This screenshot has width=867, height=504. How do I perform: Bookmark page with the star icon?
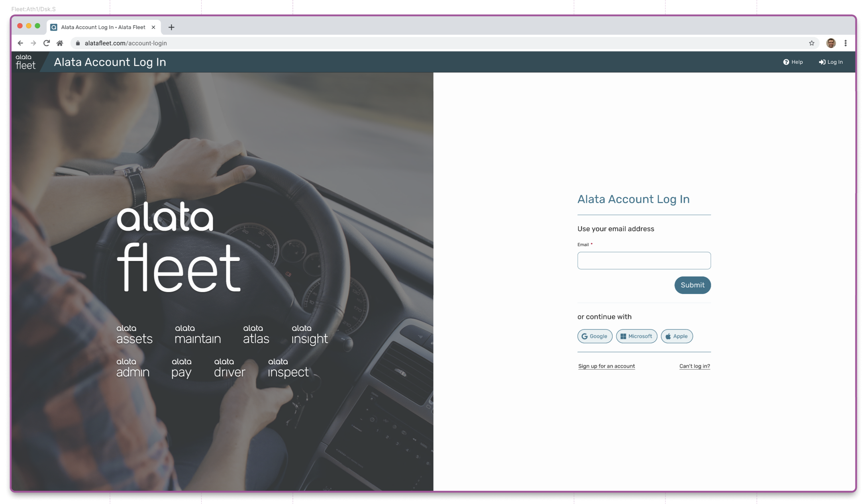point(812,43)
